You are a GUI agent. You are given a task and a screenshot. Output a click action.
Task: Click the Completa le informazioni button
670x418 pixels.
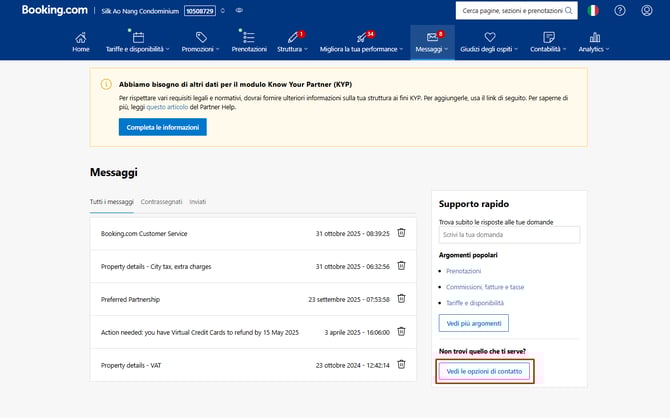[162, 127]
